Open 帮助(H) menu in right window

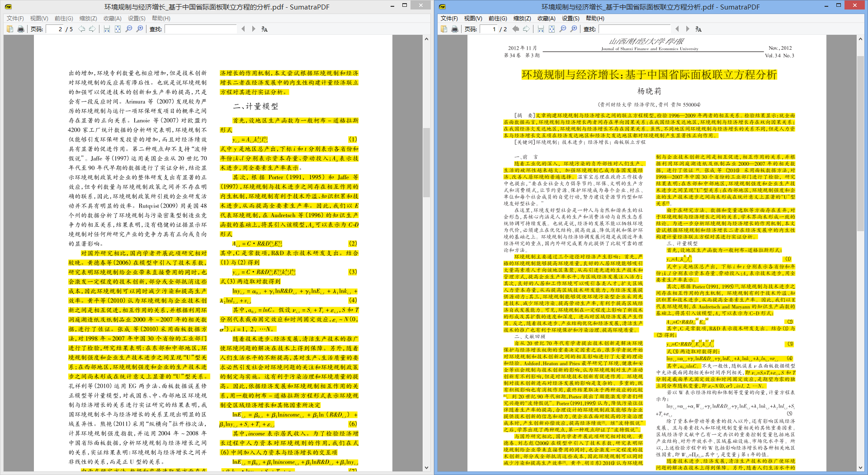(595, 18)
